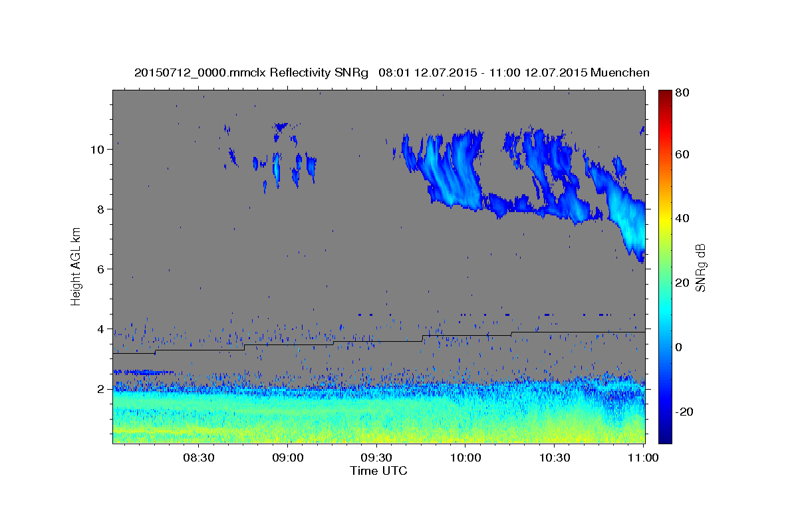Click the colorbar value 40
This screenshot has height=532, width=798.
[683, 218]
